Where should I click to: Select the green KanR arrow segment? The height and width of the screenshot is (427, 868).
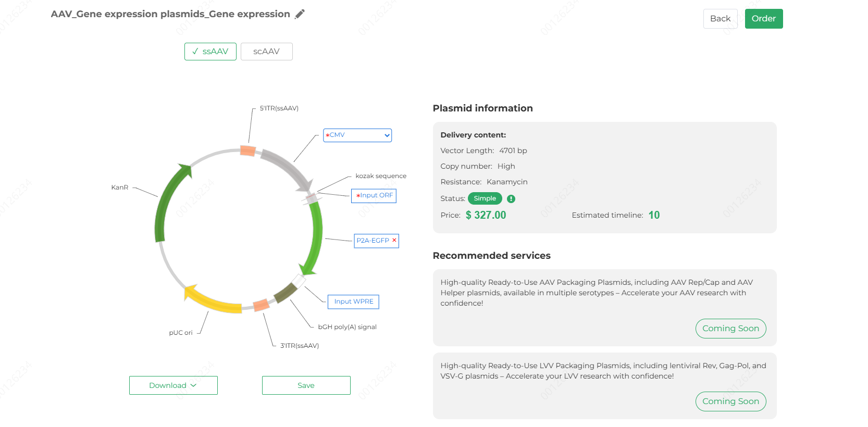coord(169,200)
